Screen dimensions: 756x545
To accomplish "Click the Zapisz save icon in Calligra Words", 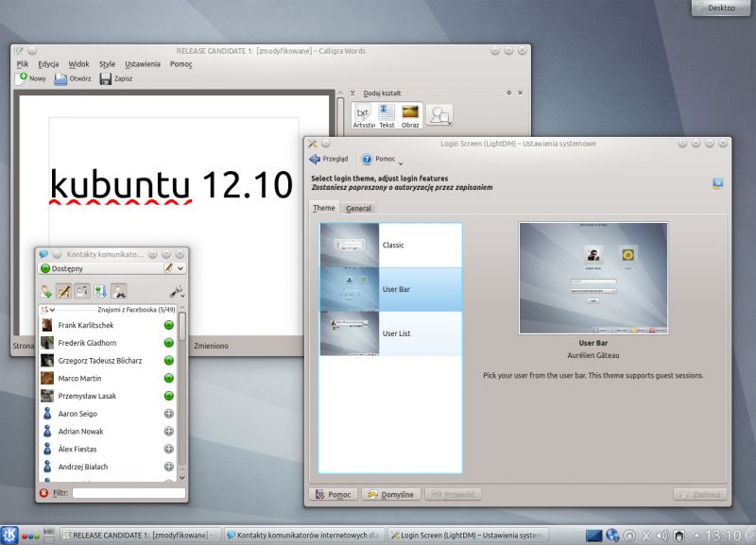I will pos(105,79).
